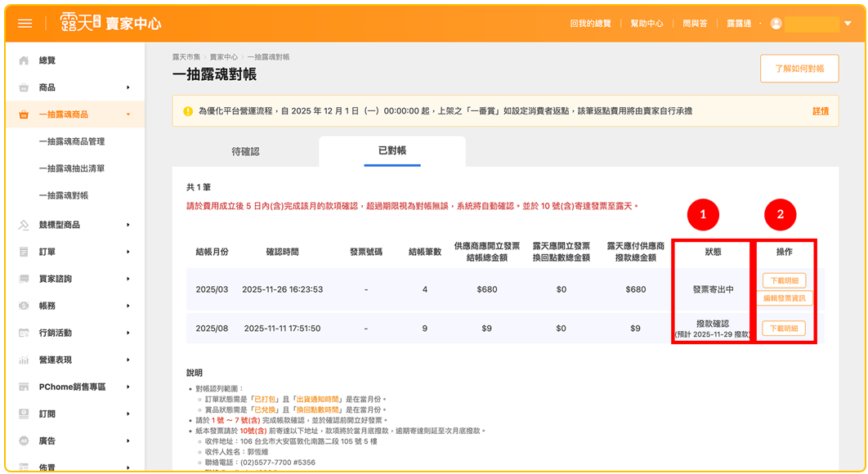Collapse the 一抽露魂商品 sidebar section
868x474 pixels.
128,114
